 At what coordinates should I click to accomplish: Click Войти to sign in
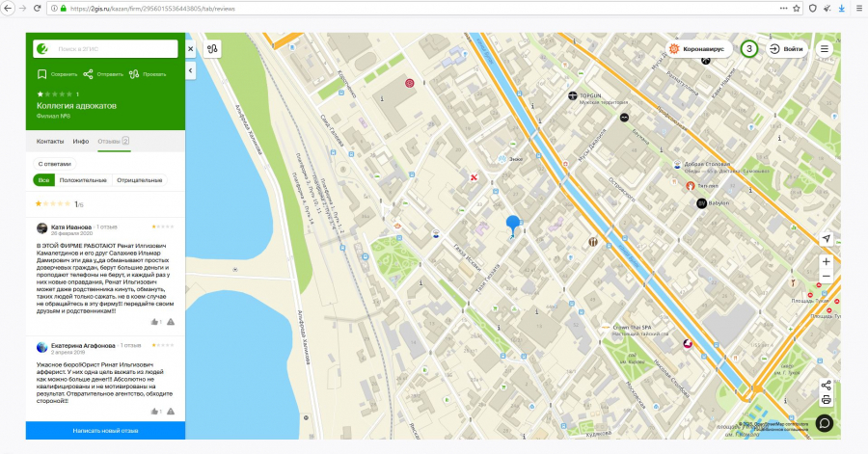787,48
